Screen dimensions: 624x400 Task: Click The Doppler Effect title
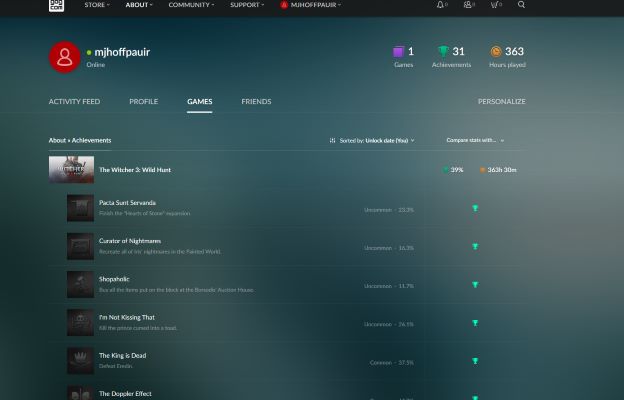[x=125, y=394]
